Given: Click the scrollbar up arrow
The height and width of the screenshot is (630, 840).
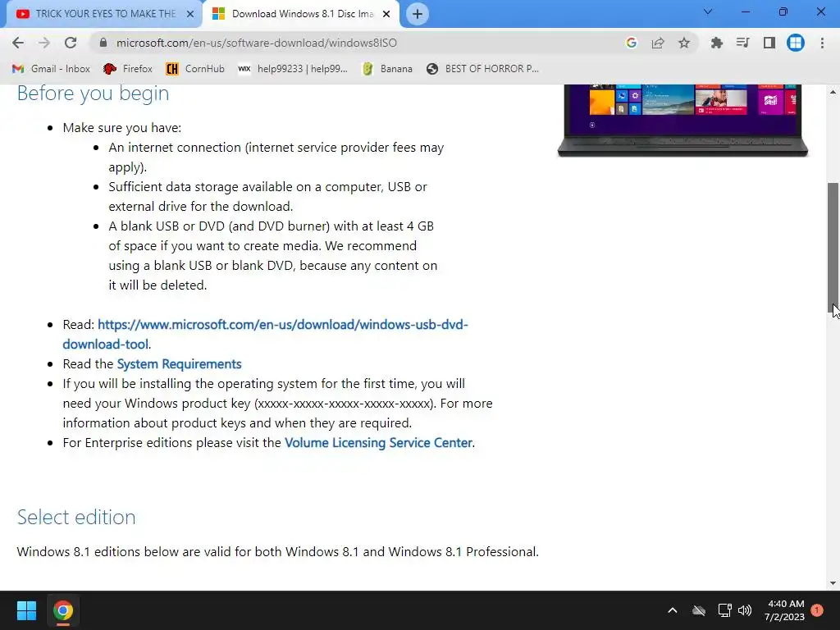Looking at the screenshot, I should [x=833, y=92].
